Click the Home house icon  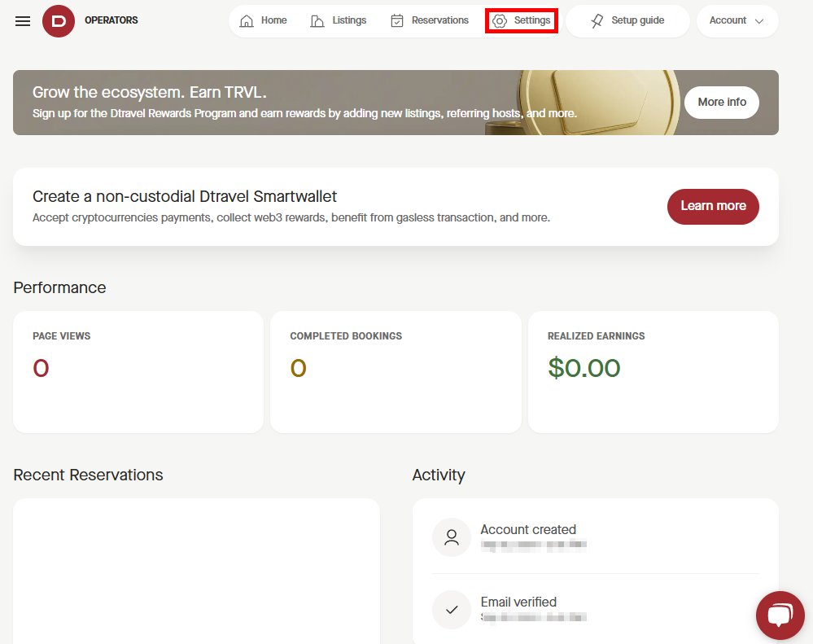(247, 20)
